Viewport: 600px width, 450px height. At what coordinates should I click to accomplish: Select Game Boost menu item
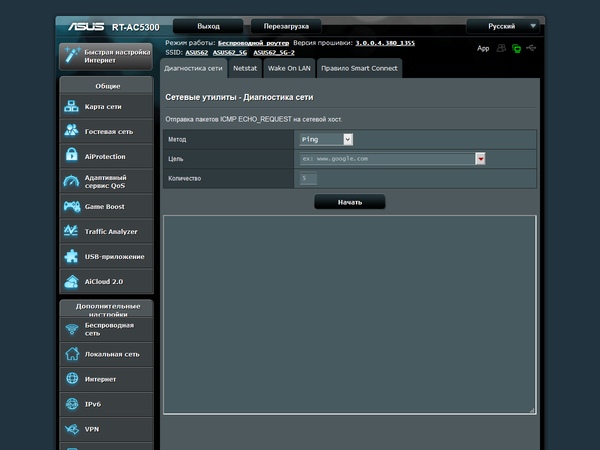coord(106,206)
